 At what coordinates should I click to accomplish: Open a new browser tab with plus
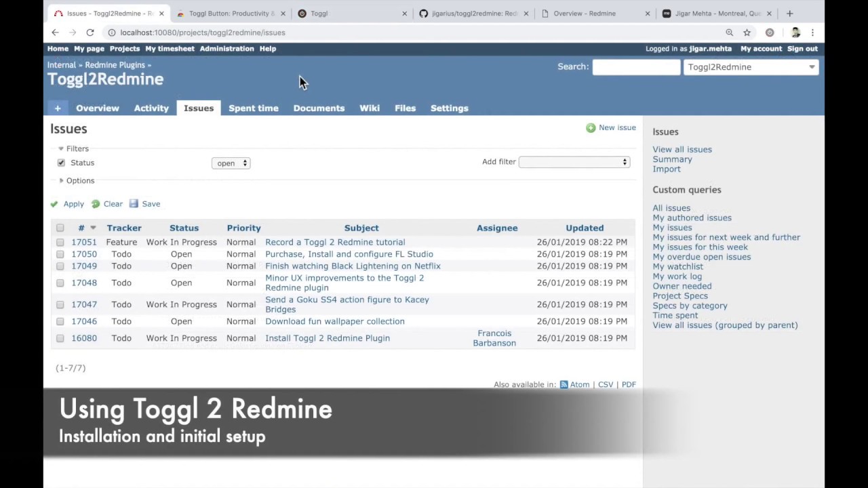click(x=789, y=14)
